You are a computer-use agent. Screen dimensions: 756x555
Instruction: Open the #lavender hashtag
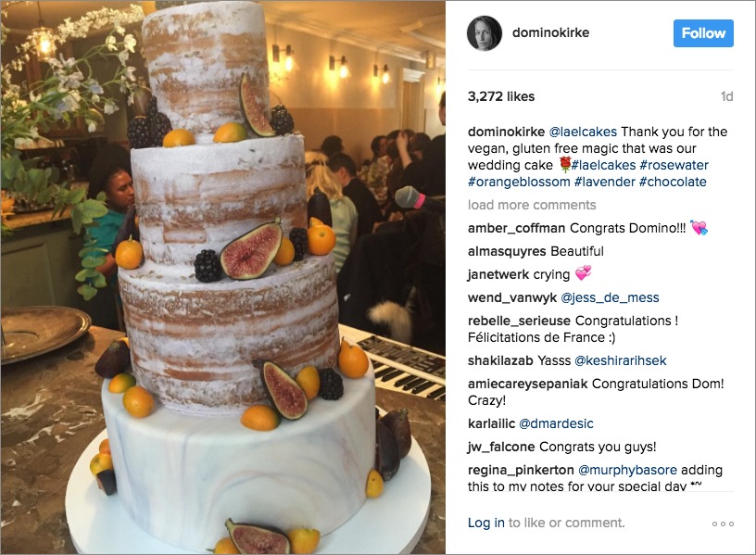(x=605, y=182)
